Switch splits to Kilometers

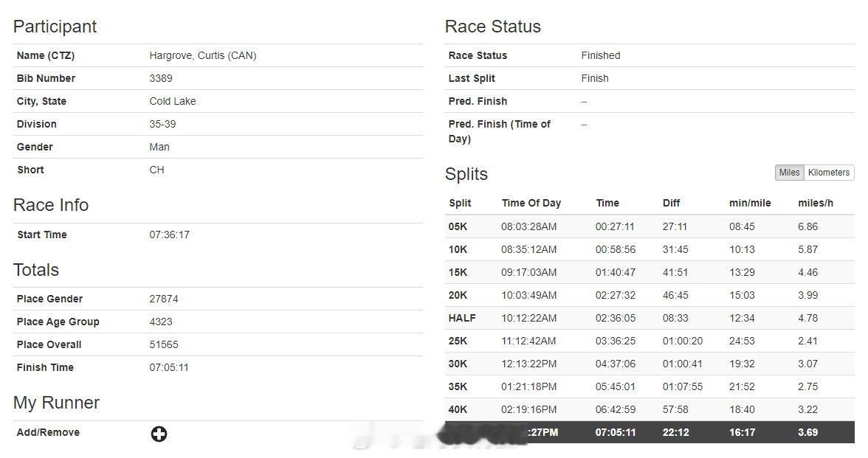[829, 173]
